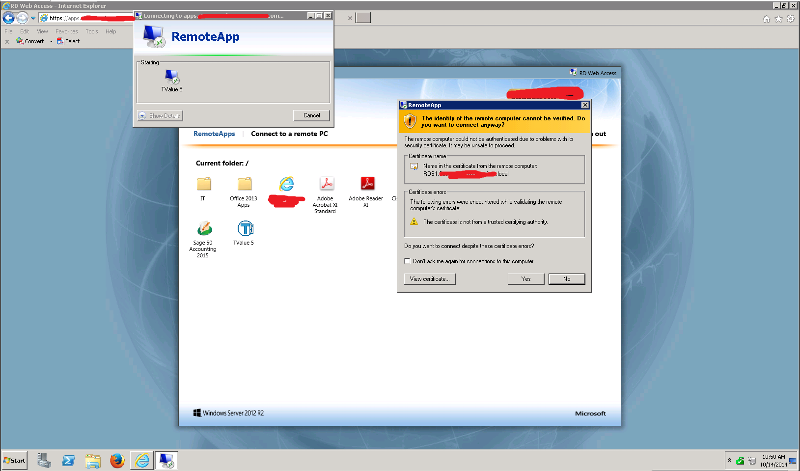The height and width of the screenshot is (471, 800).
Task: Open IE Favorites star icon
Action: point(779,19)
